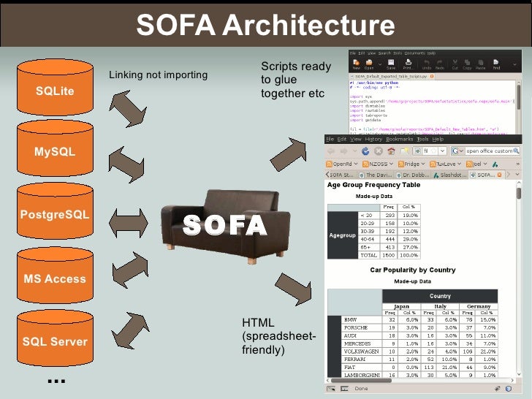Open the editor Search menu
The height and width of the screenshot is (399, 532).
(x=384, y=53)
